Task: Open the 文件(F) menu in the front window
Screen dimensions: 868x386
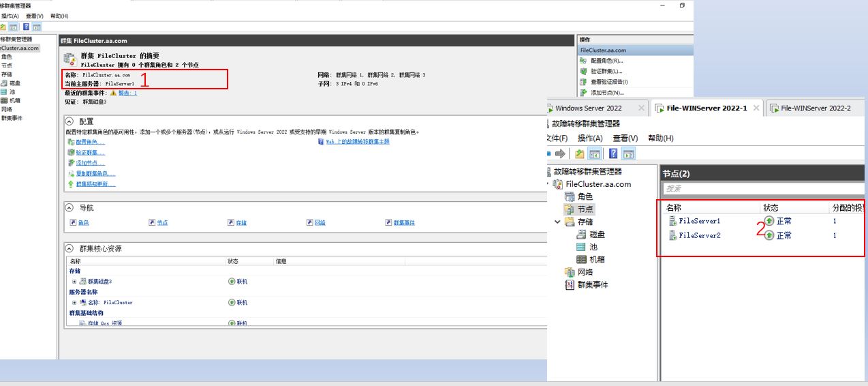Action: [557, 138]
